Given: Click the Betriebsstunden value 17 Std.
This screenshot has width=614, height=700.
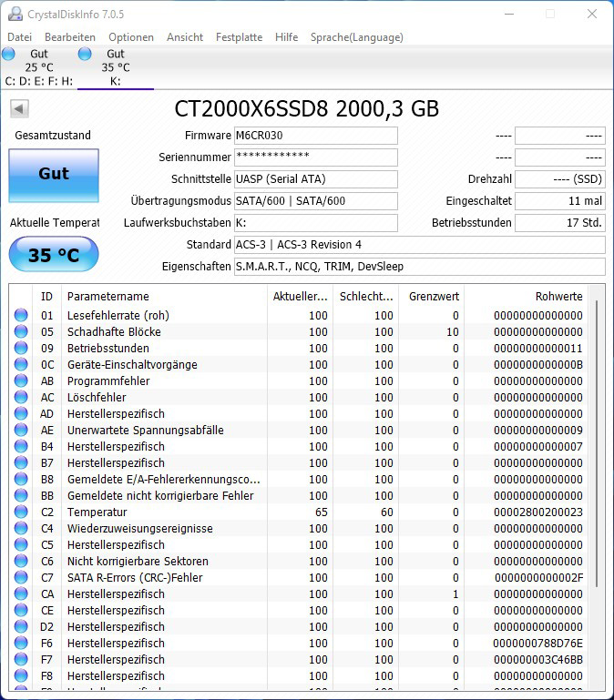Looking at the screenshot, I should pos(560,223).
